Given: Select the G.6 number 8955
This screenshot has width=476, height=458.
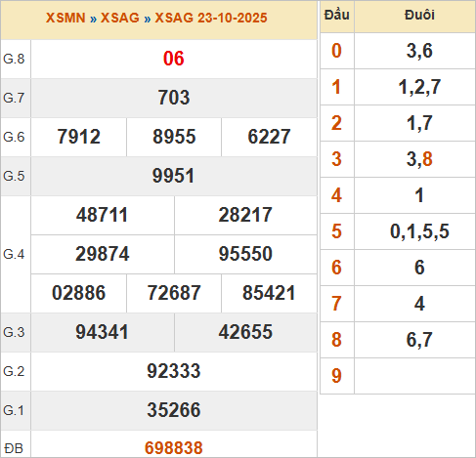Looking at the screenshot, I should click(x=174, y=137).
